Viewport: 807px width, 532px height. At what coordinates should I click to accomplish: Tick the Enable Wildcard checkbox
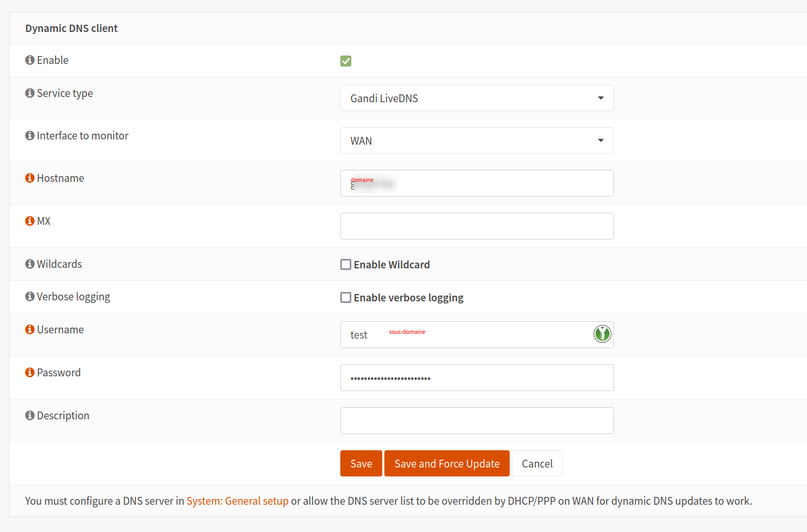(346, 265)
